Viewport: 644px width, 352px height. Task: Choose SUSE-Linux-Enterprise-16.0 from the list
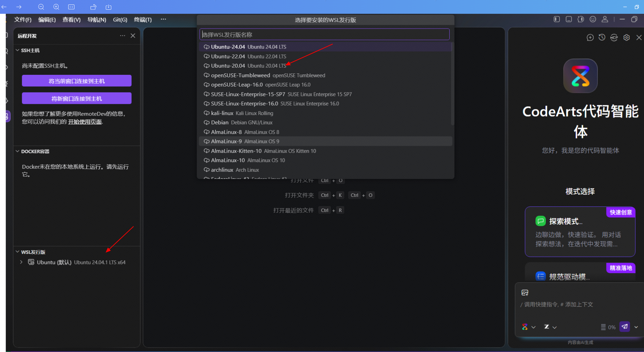tap(325, 103)
